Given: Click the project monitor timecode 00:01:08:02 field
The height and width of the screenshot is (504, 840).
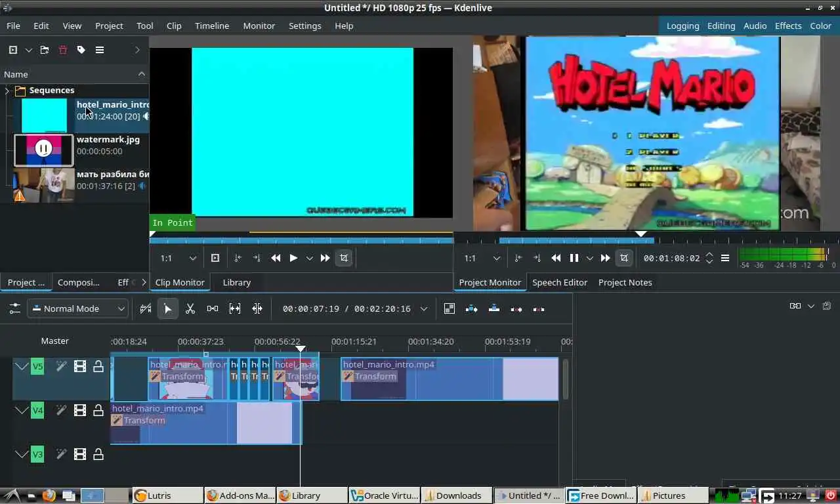Looking at the screenshot, I should point(671,258).
